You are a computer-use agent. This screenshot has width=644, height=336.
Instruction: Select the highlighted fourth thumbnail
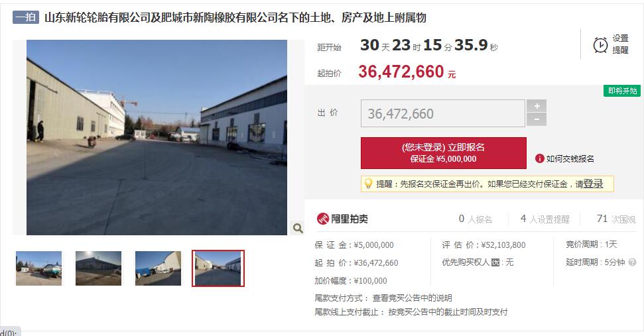point(218,268)
